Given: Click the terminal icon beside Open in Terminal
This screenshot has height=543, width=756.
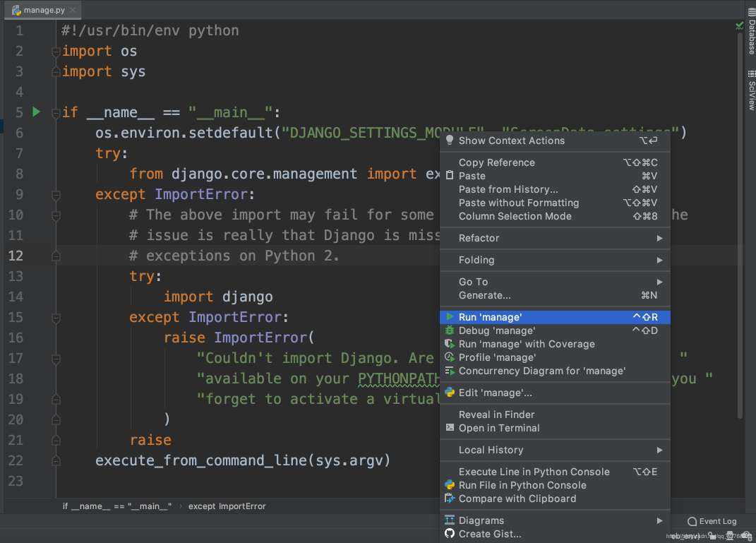Looking at the screenshot, I should (450, 428).
